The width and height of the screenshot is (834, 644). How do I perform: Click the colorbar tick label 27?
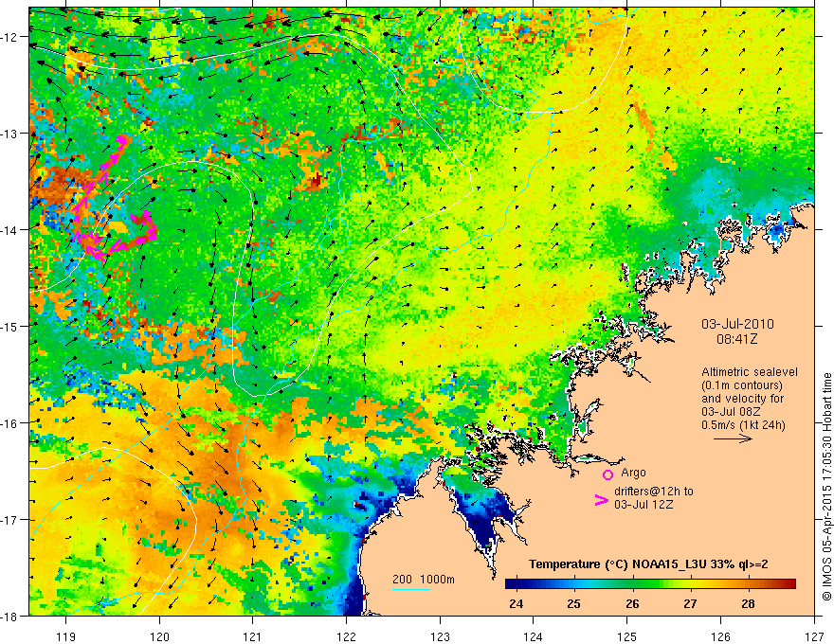click(690, 603)
